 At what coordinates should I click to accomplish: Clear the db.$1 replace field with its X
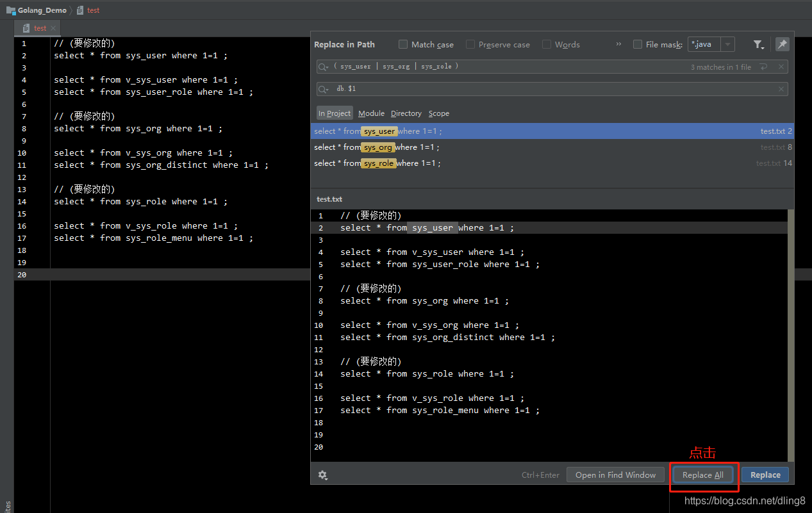[781, 89]
